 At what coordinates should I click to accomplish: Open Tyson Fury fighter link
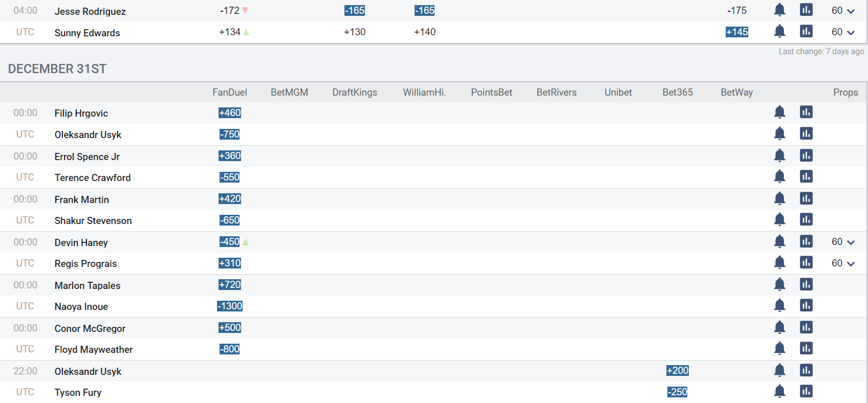[78, 392]
